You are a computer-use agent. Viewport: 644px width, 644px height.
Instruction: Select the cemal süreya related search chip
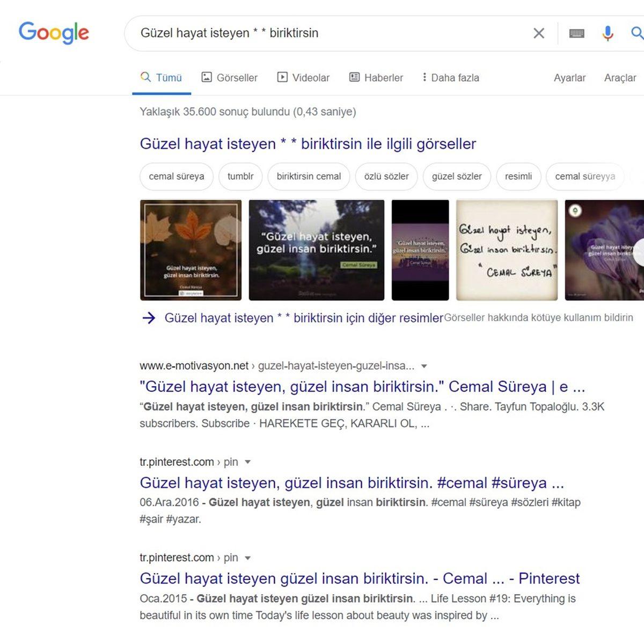tap(176, 176)
